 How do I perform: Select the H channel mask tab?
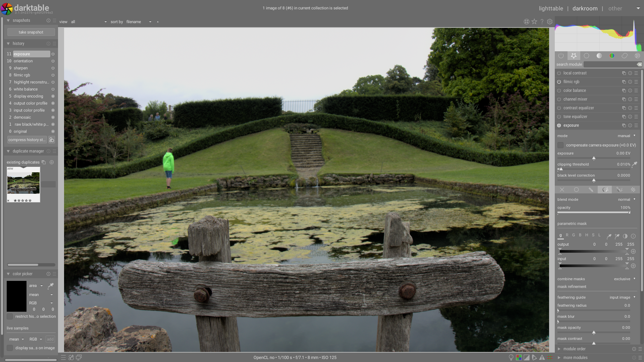pyautogui.click(x=587, y=235)
